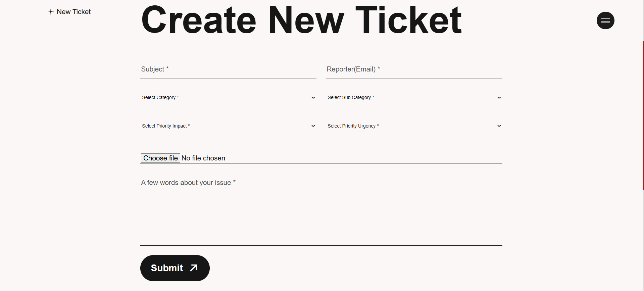
Task: Open the hamburger menu button
Action: (x=605, y=20)
